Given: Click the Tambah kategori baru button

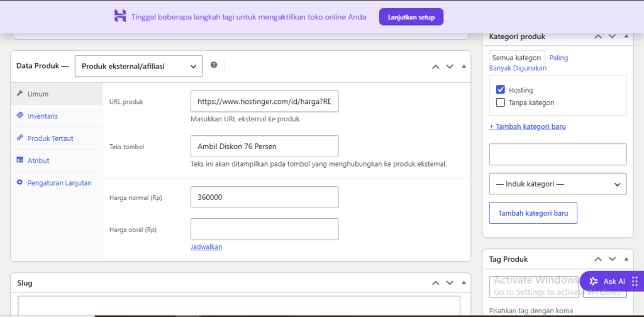Looking at the screenshot, I should click(x=533, y=213).
